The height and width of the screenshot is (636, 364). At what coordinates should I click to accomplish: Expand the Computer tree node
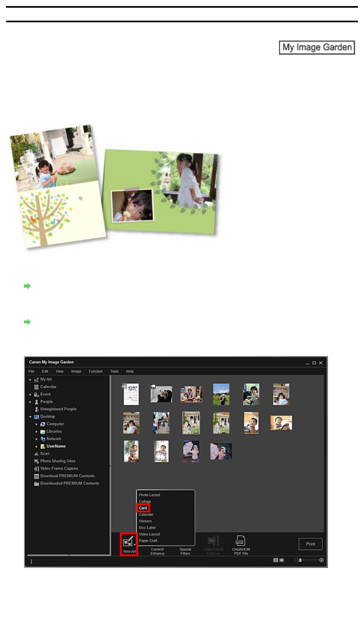(x=36, y=424)
